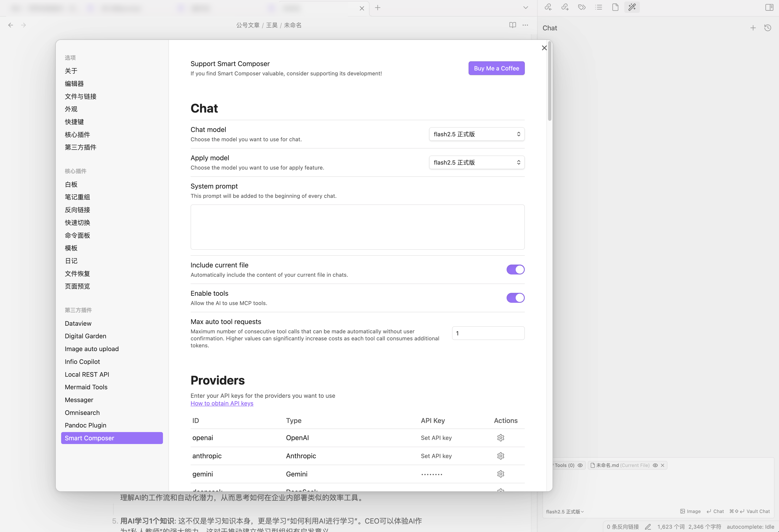
Task: Click autocomplete: Idle status
Action: point(750,527)
